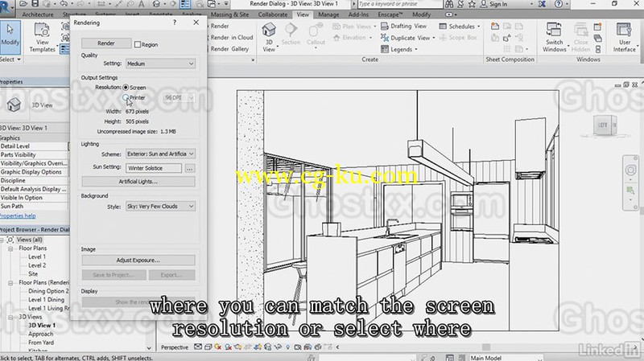Collapse the Views (all) tree node
The image size is (644, 361).
2,240
